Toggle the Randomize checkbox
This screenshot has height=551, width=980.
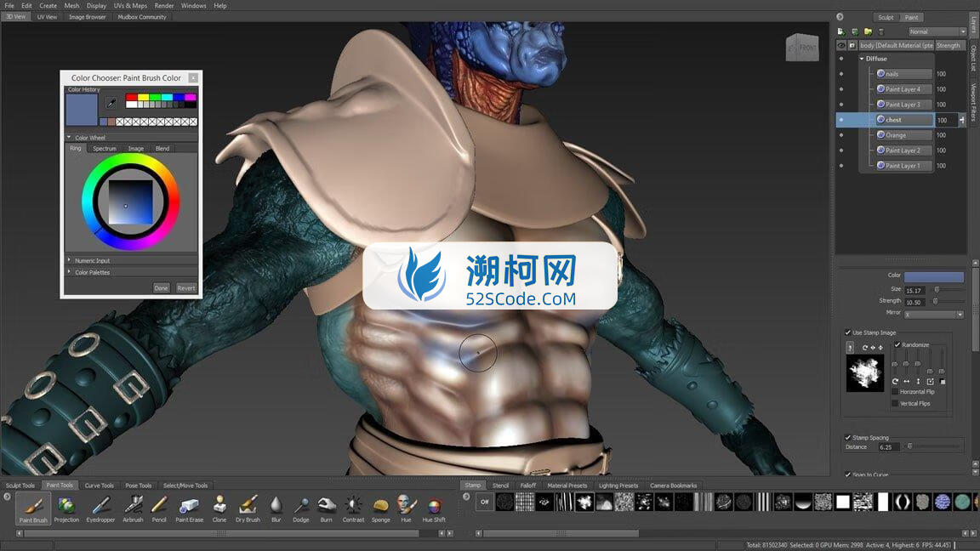(x=897, y=345)
